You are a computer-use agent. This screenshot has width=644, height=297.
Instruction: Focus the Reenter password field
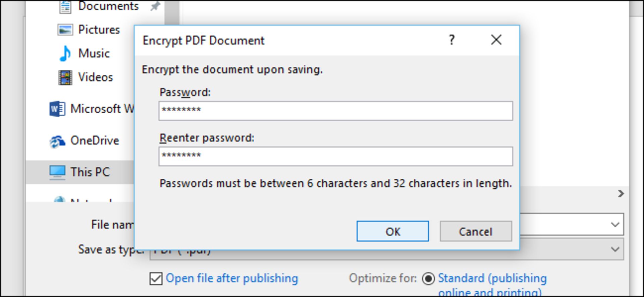tap(335, 156)
